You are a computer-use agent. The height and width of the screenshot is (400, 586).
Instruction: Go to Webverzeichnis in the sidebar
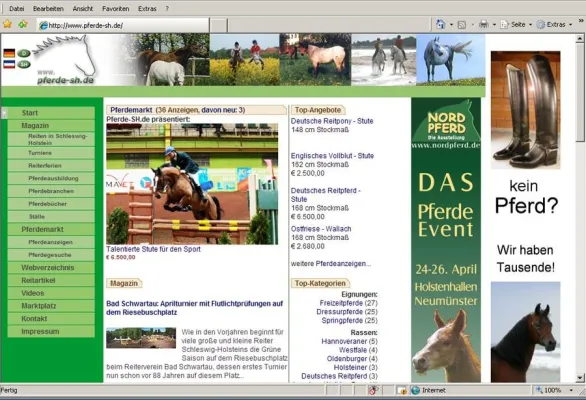51,268
